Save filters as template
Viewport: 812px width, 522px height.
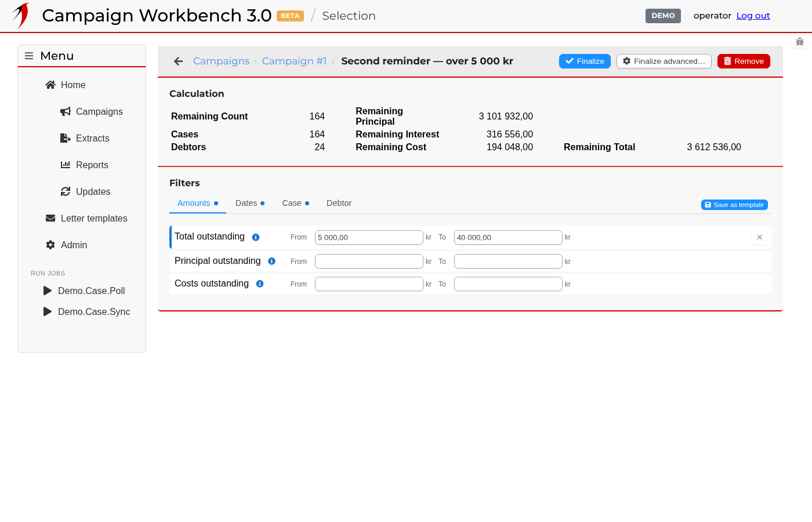[x=734, y=205]
